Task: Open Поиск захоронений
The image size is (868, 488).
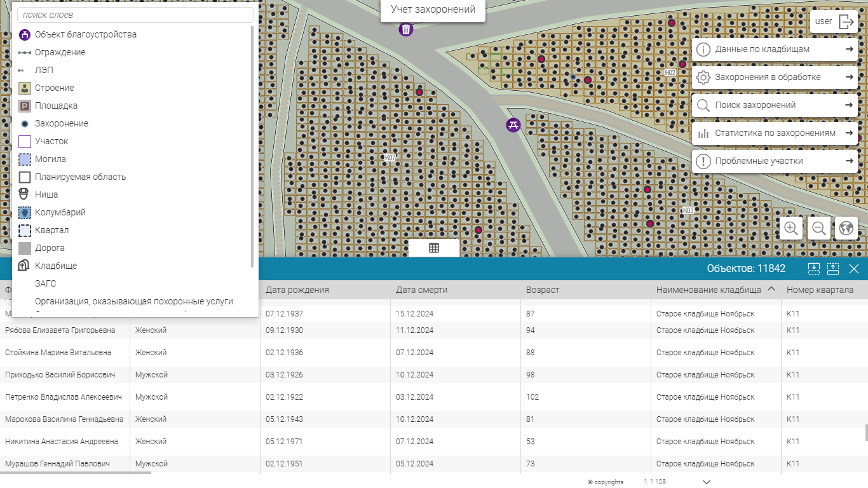Action: [x=775, y=105]
